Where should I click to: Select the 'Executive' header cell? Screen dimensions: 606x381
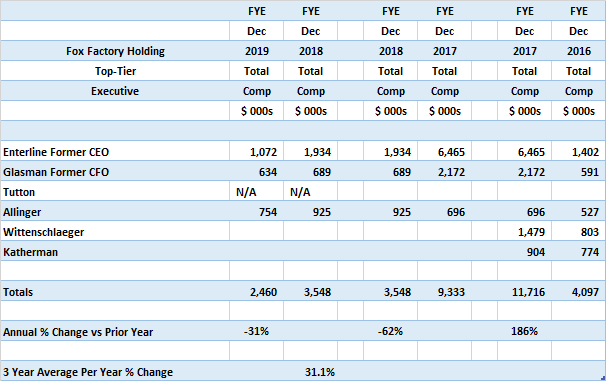[115, 91]
